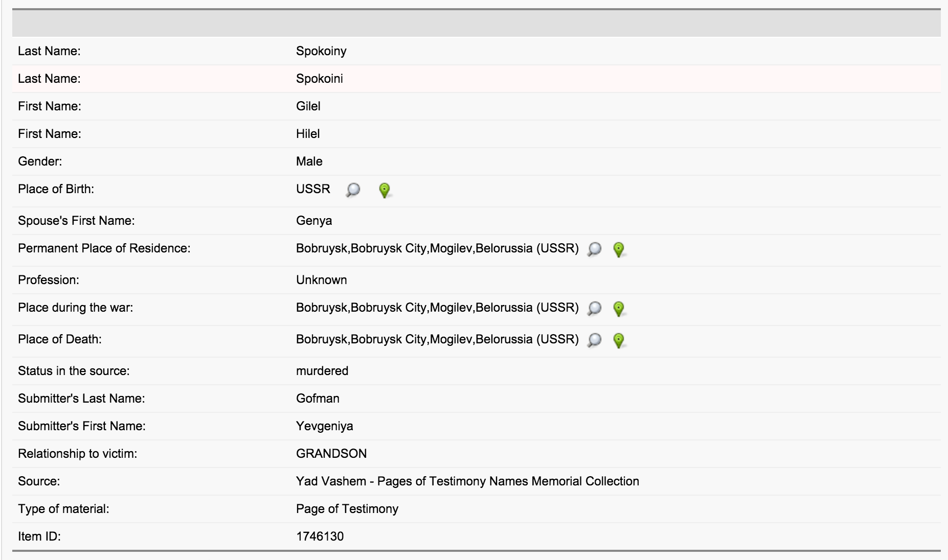Click the alternate first name Hilel
948x560 pixels.
(307, 134)
